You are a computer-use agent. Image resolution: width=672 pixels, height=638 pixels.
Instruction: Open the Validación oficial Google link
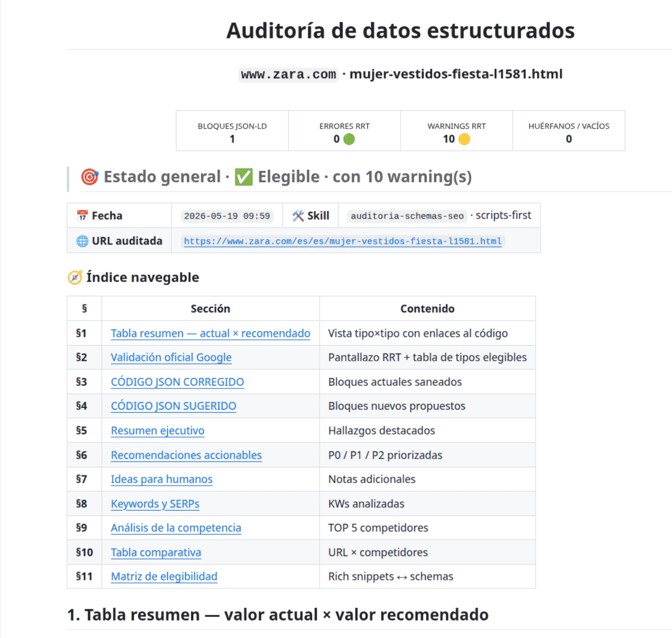pyautogui.click(x=171, y=357)
